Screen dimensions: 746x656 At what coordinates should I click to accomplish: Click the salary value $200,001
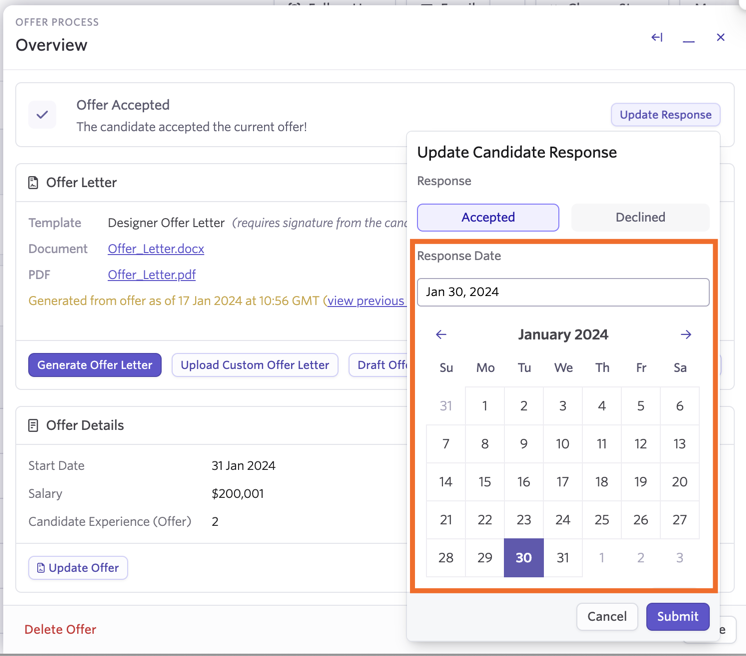(x=237, y=494)
